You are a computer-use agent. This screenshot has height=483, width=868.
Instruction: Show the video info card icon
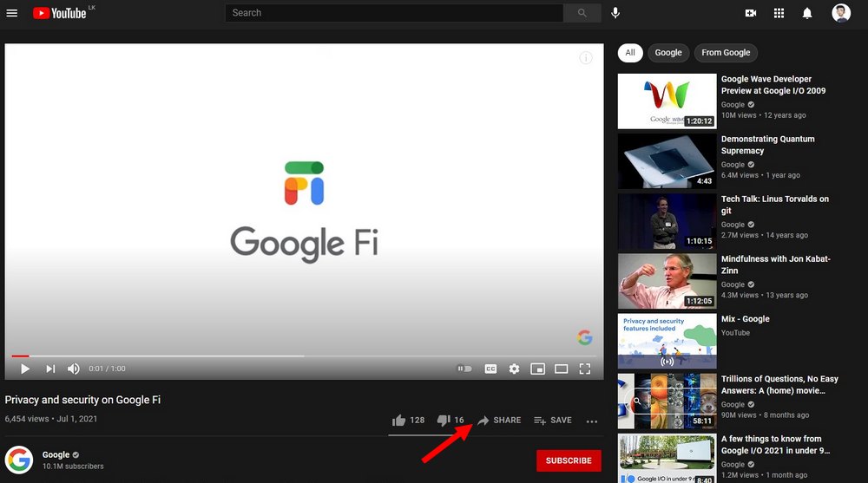pyautogui.click(x=586, y=57)
